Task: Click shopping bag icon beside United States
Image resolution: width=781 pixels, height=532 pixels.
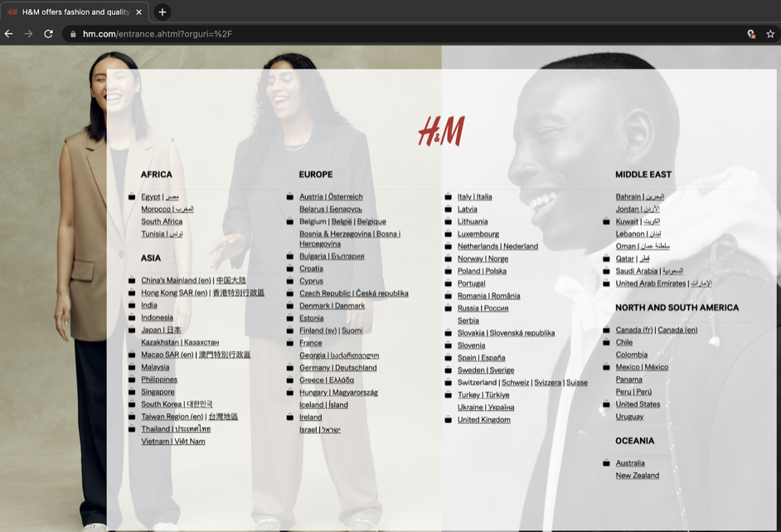Action: pos(606,404)
